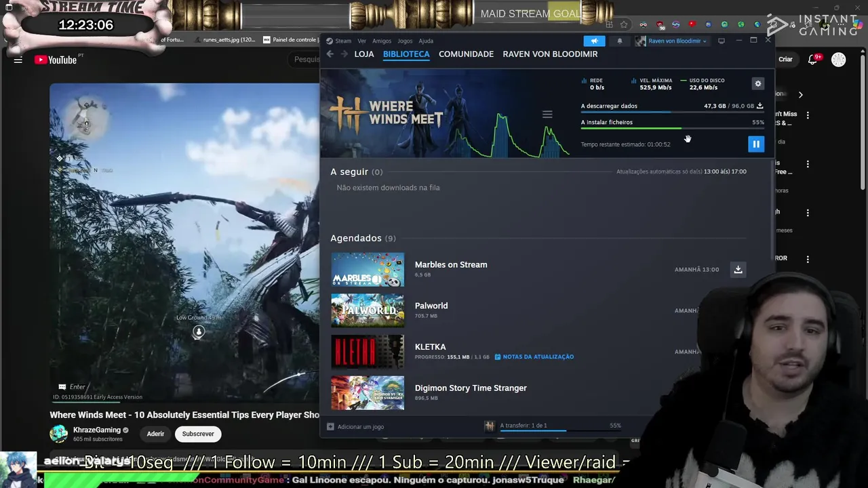Click the download icon next to Marbles on Stream
The height and width of the screenshot is (488, 868).
point(738,269)
